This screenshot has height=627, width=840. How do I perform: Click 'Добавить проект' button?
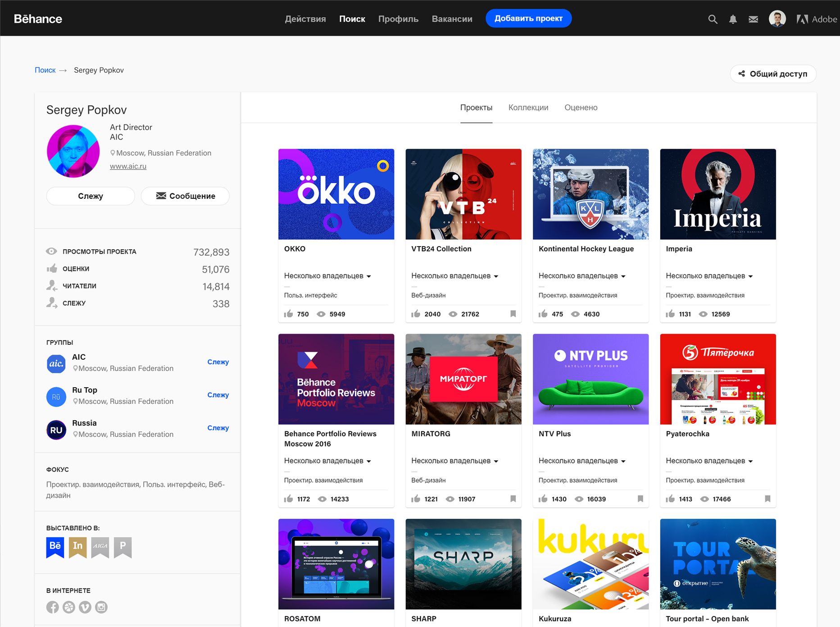point(528,18)
